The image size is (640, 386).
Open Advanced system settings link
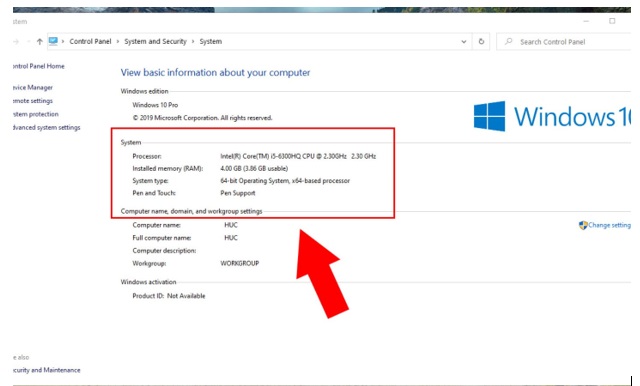(47, 128)
